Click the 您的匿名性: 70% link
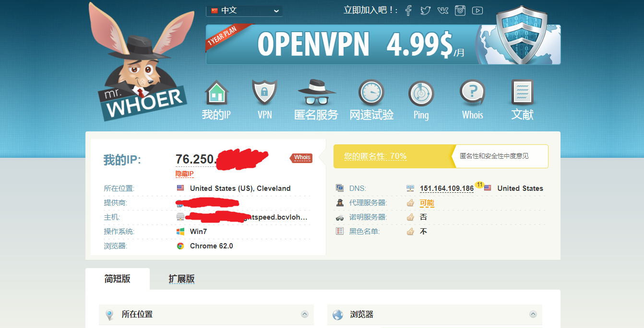 click(x=375, y=156)
